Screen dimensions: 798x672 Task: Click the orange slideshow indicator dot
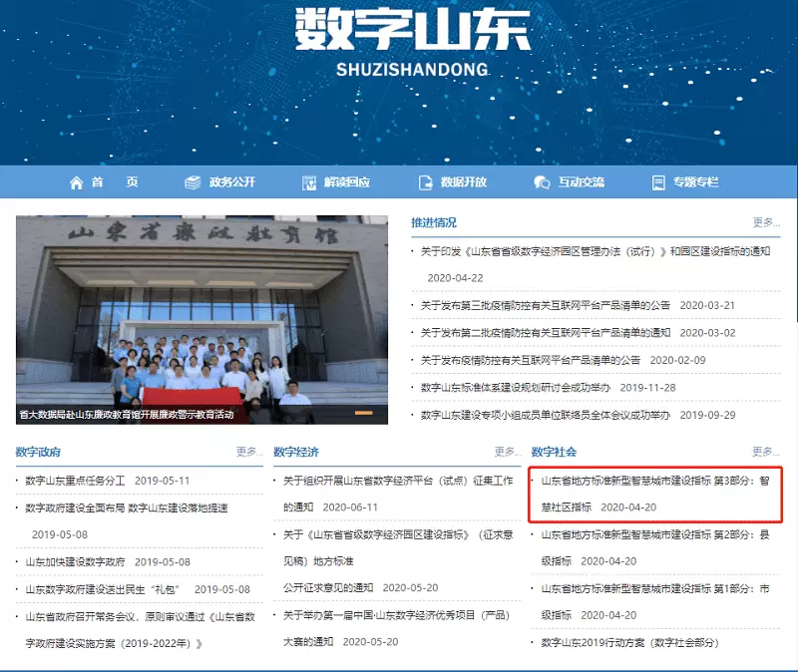[363, 413]
